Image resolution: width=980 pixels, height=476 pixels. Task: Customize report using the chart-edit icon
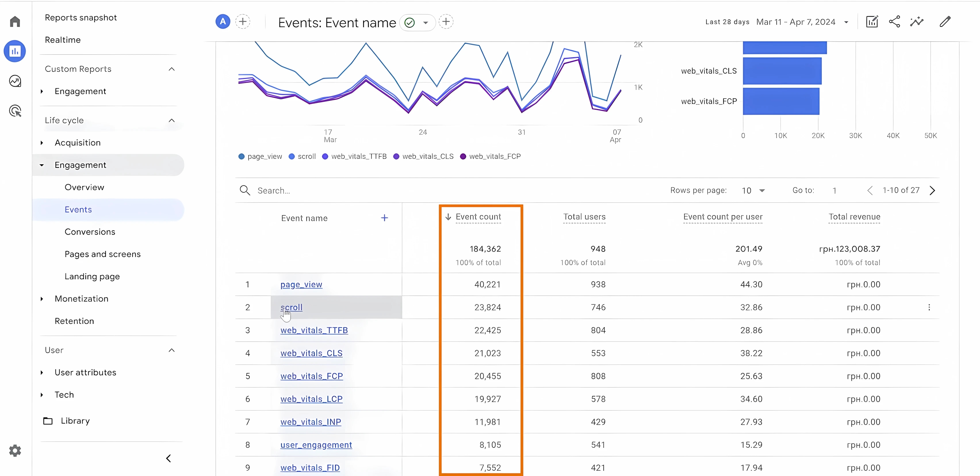872,22
